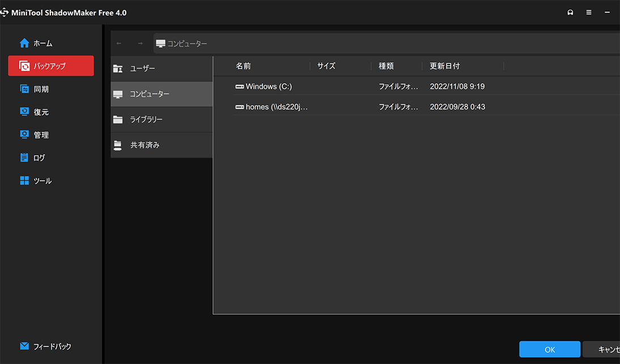Click the feedback envelope icon
This screenshot has width=620, height=364.
click(x=24, y=346)
